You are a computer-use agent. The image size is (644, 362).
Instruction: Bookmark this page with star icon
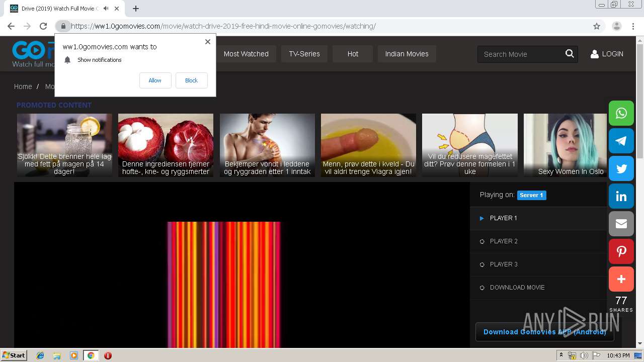pyautogui.click(x=597, y=26)
